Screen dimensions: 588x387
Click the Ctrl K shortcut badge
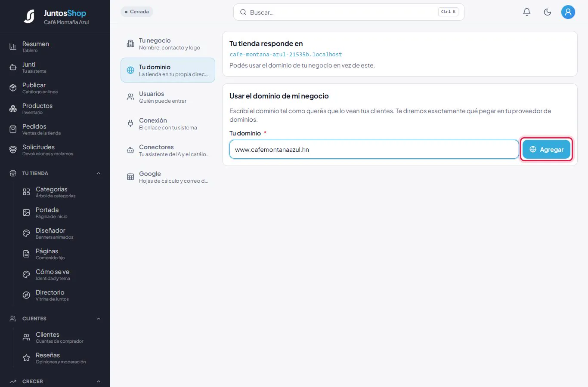coord(448,12)
